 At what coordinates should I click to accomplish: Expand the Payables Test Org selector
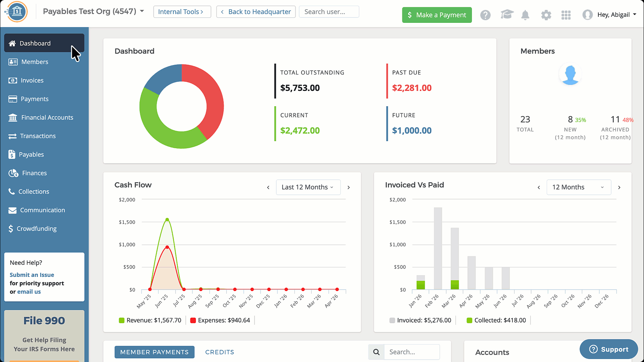[93, 11]
